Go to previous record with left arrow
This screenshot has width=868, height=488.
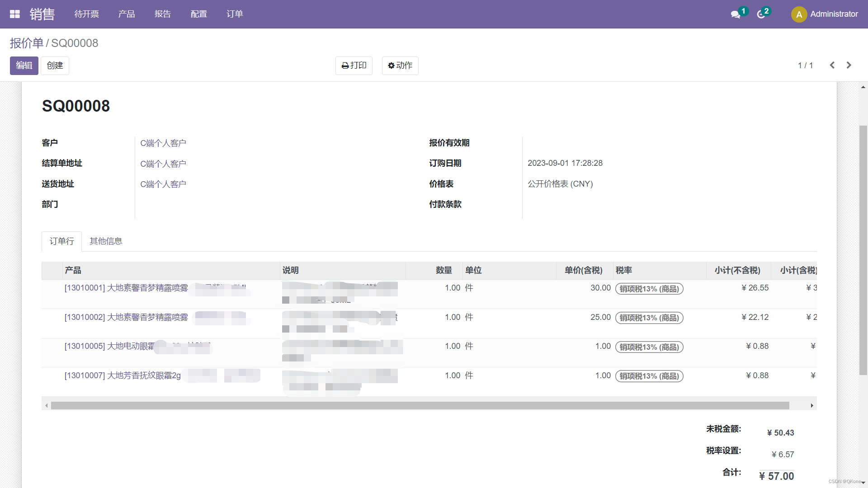click(x=832, y=65)
